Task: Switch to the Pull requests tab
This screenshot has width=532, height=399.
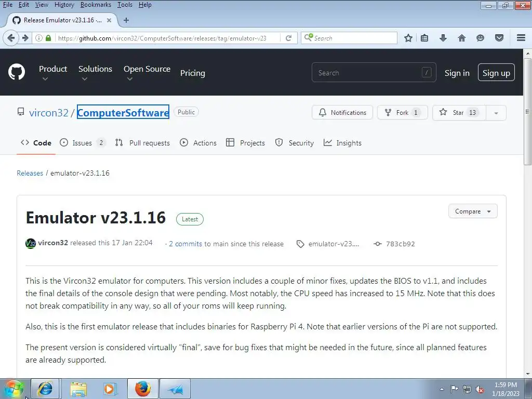Action: tap(142, 143)
